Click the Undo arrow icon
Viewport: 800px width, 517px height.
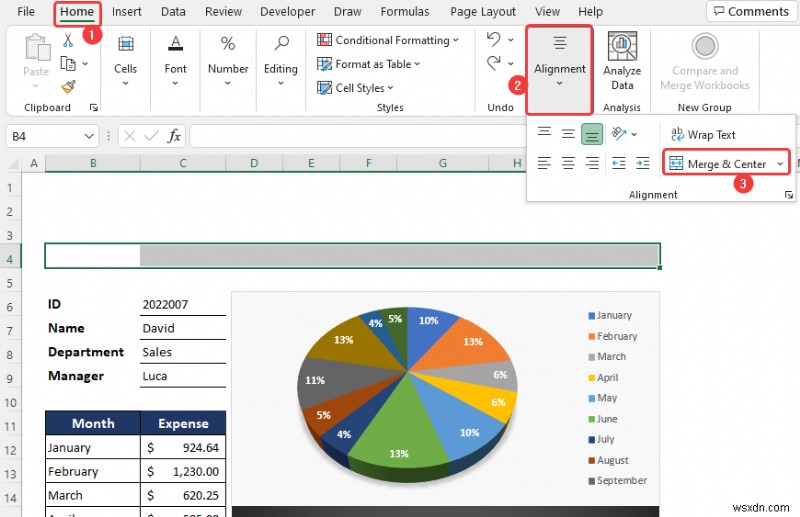493,39
